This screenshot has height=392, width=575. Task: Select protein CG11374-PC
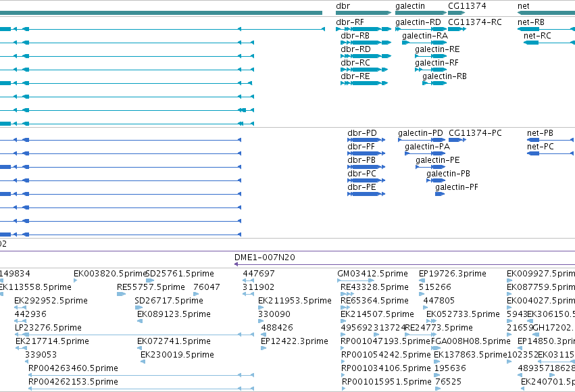click(x=475, y=133)
